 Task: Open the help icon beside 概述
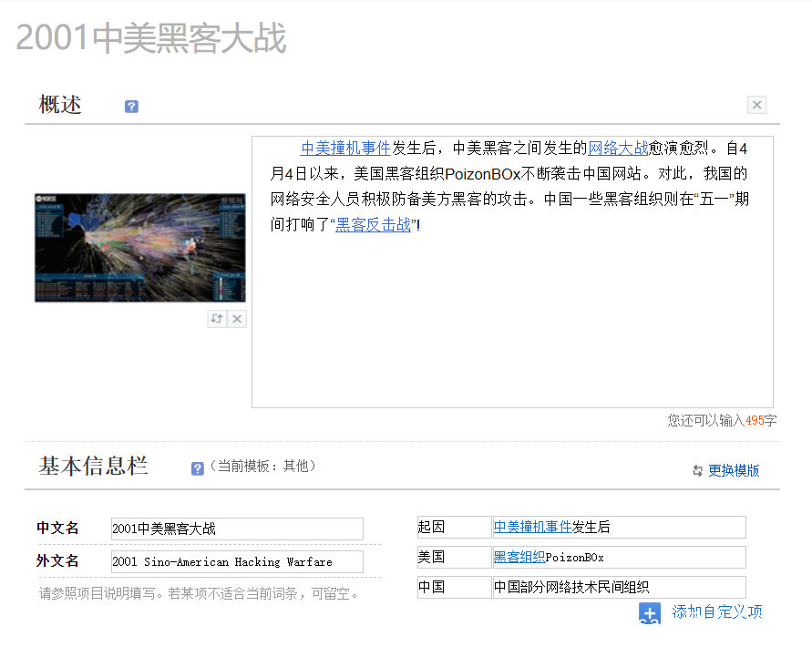coord(131,107)
